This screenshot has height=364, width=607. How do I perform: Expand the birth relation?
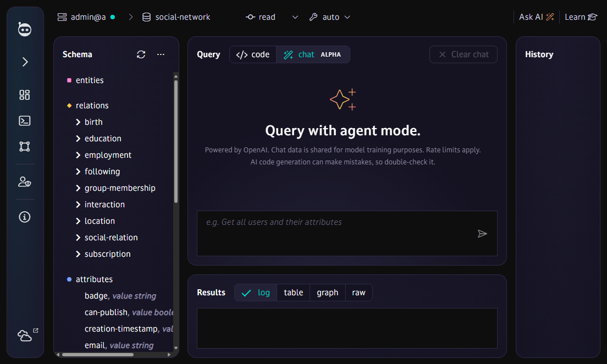tap(78, 122)
